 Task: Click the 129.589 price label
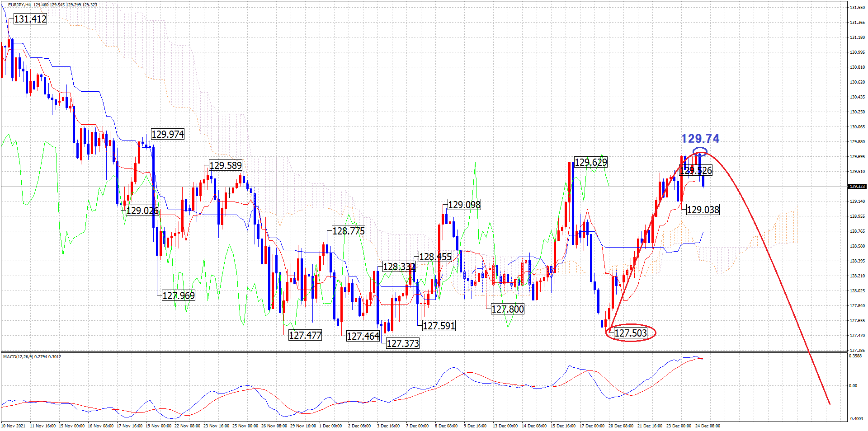[225, 165]
